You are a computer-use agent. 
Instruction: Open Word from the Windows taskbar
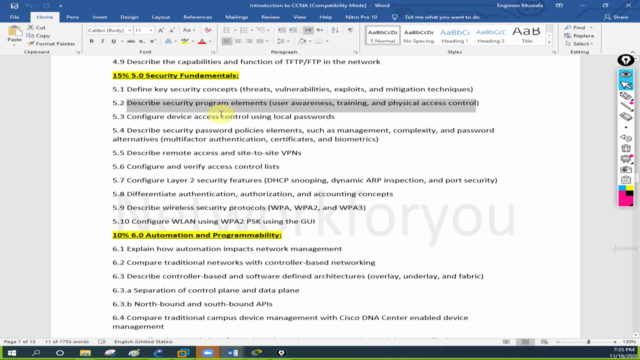point(233,353)
